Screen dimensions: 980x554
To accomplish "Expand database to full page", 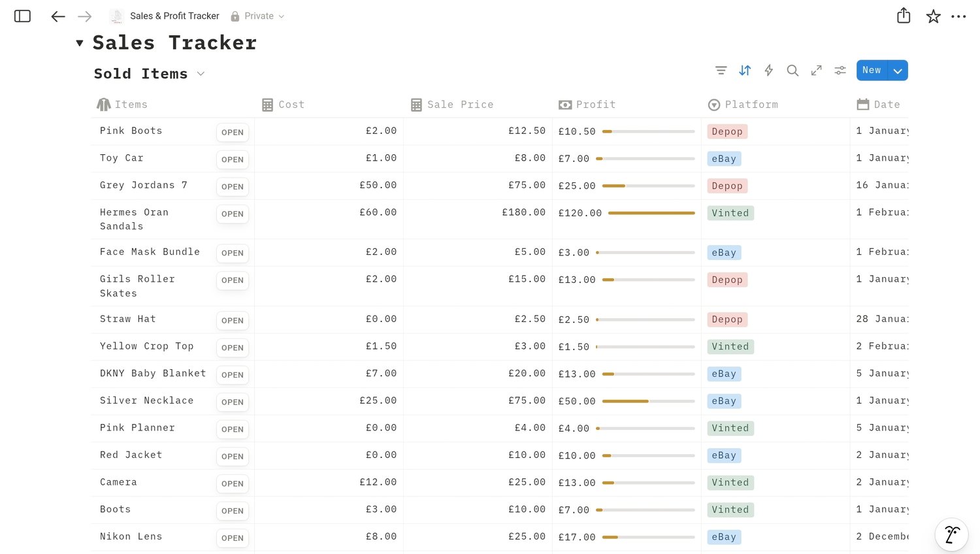I will 817,71.
